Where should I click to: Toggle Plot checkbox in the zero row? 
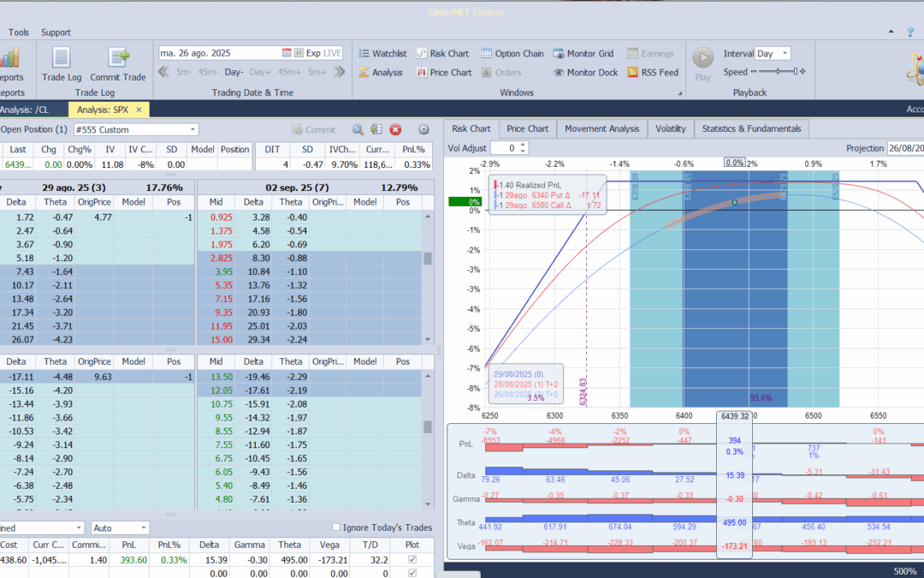coord(412,573)
